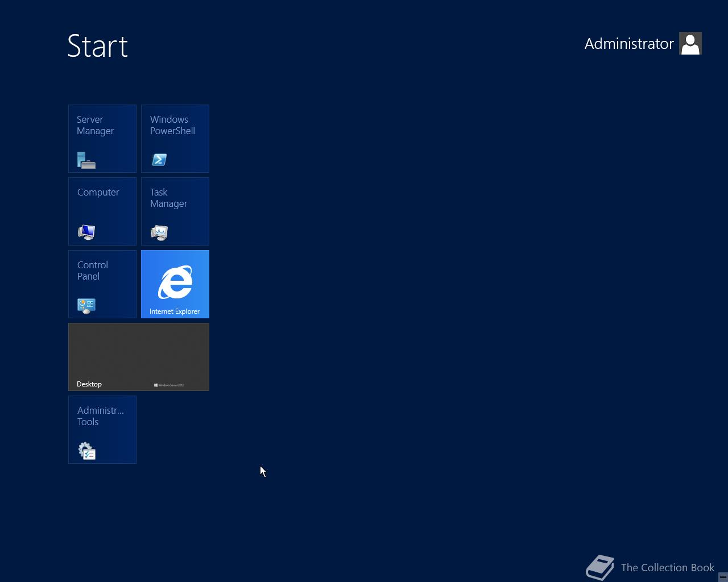The height and width of the screenshot is (582, 728).
Task: Open the Control Panel tile
Action: click(102, 284)
